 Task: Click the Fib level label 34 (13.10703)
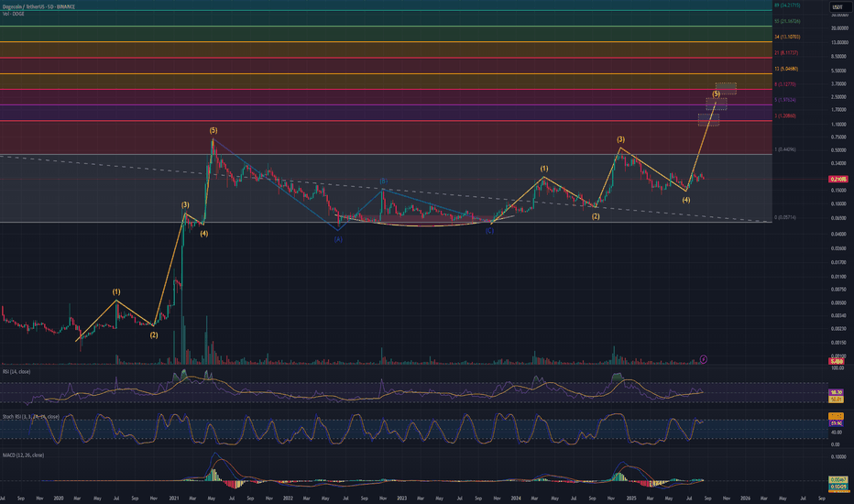click(x=787, y=37)
